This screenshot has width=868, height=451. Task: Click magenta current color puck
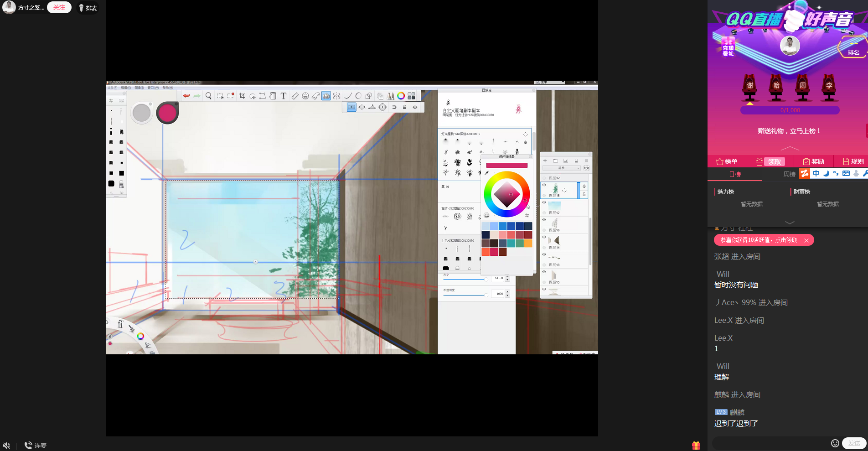pyautogui.click(x=167, y=113)
